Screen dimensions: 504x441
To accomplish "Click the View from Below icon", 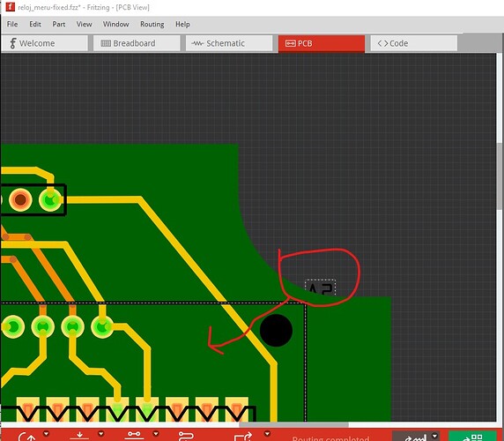I will [x=79, y=437].
